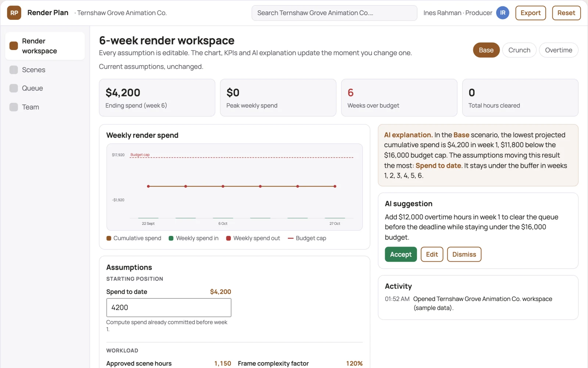Click the last data point on chart line
Viewport: 588px width, 368px height.
(335, 186)
